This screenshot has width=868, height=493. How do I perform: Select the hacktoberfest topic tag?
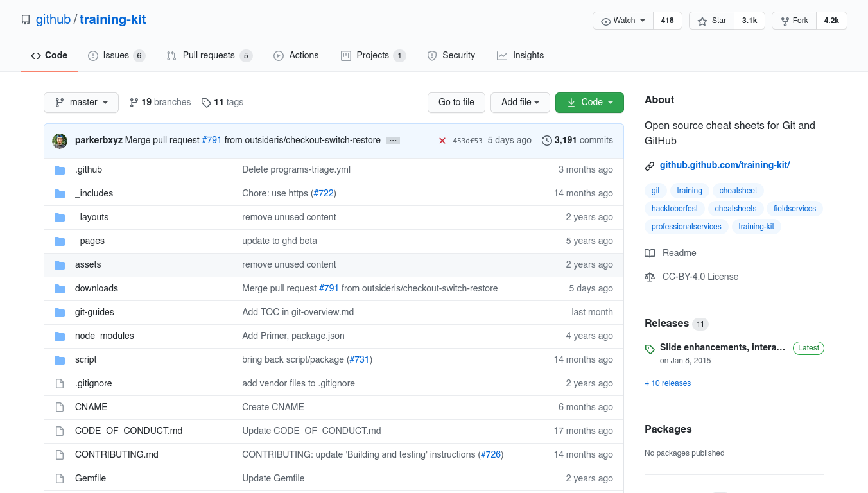point(675,209)
